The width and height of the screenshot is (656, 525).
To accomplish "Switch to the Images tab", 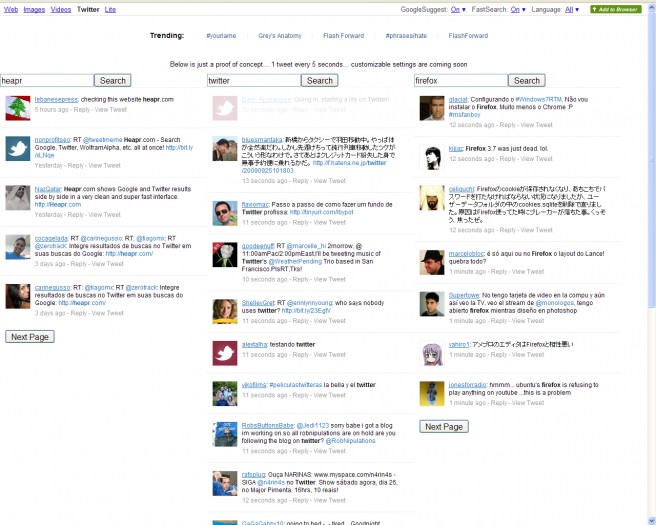I will click(x=34, y=9).
